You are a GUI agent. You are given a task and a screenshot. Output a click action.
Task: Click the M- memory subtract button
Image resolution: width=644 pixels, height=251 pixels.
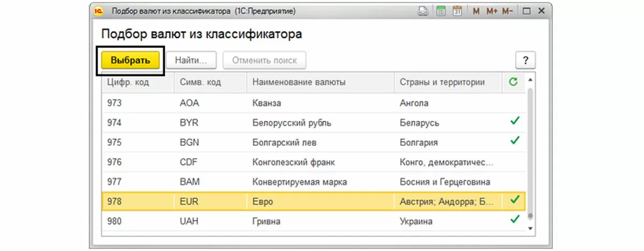[508, 11]
